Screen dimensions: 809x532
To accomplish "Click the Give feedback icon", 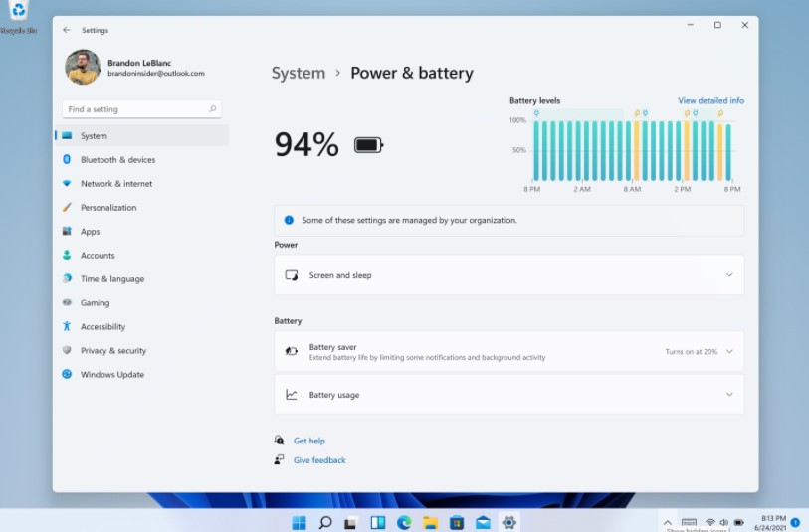I will tap(280, 459).
